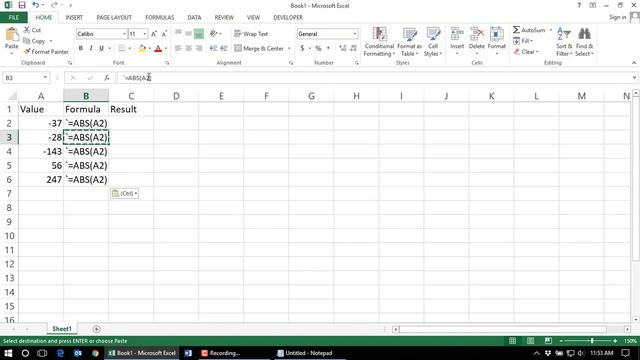The height and width of the screenshot is (360, 640).
Task: Toggle middle vertical alignment
Action: click(x=188, y=33)
